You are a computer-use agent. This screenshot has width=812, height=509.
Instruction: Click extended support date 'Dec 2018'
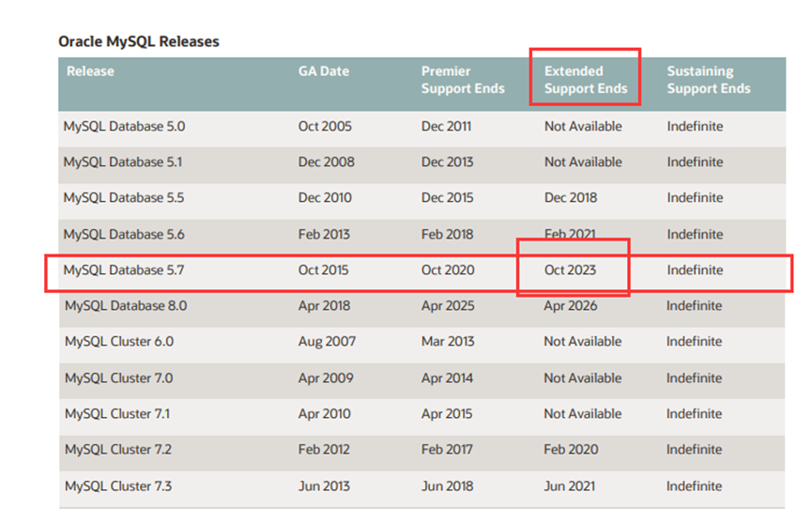click(x=571, y=198)
